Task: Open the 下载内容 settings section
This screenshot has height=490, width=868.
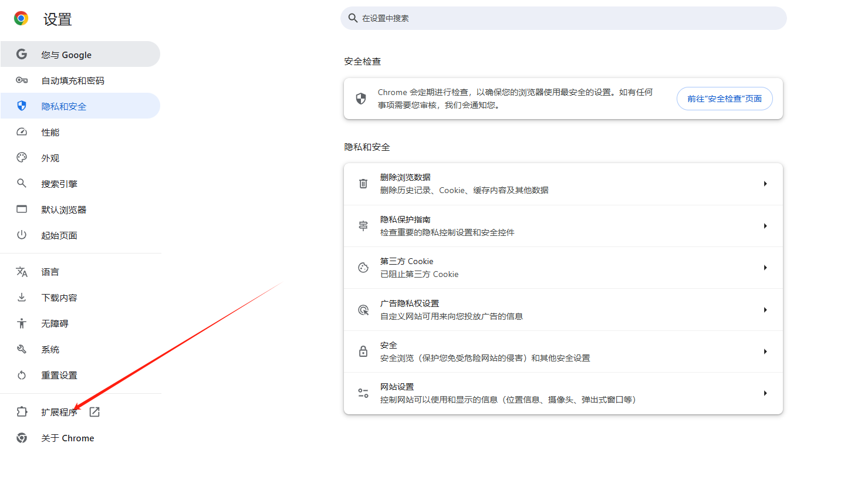Action: [80, 298]
